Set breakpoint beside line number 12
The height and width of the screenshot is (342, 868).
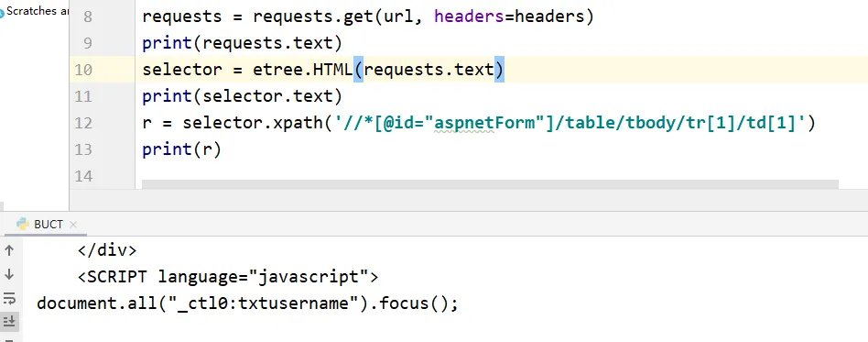point(114,123)
